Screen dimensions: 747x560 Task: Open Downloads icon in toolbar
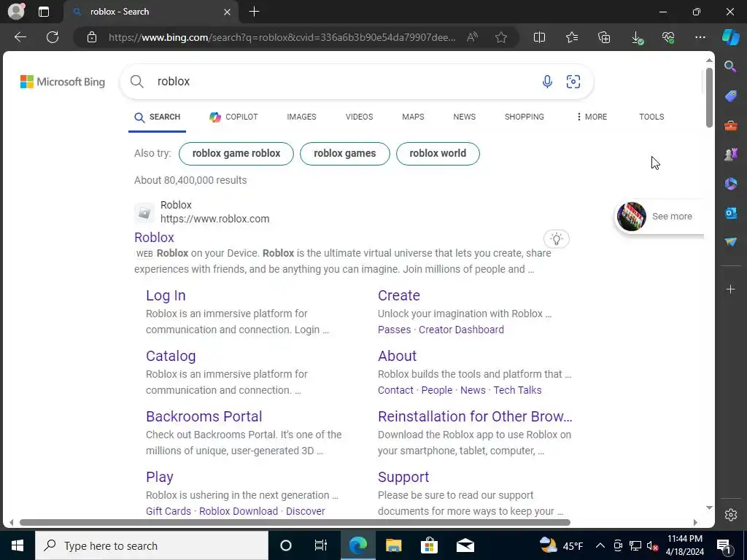click(x=637, y=38)
